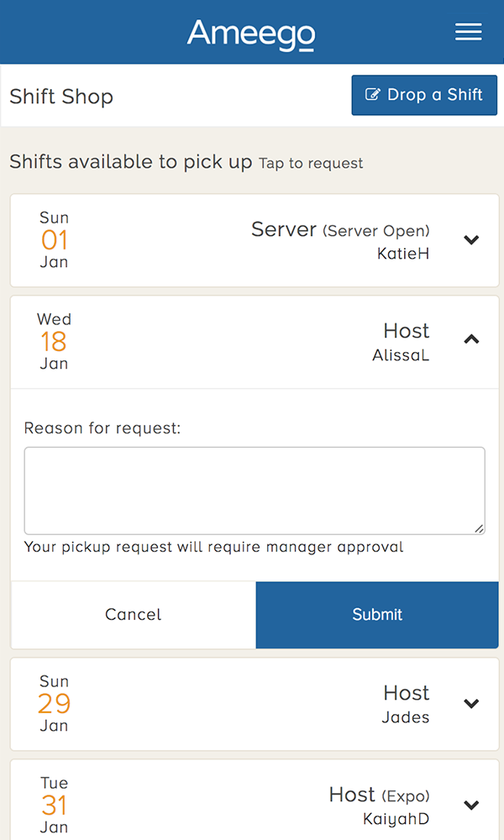Click the Drop a Shift button
The image size is (504, 840).
(x=424, y=95)
